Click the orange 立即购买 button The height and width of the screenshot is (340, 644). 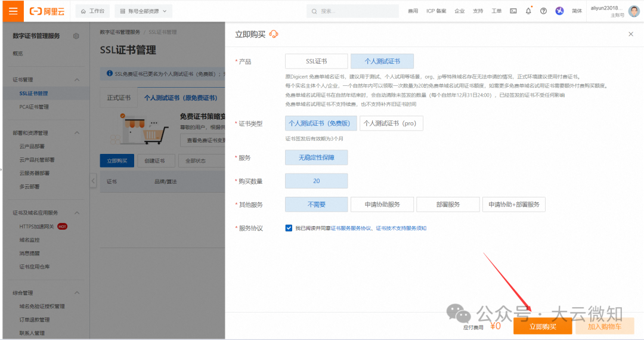point(543,326)
